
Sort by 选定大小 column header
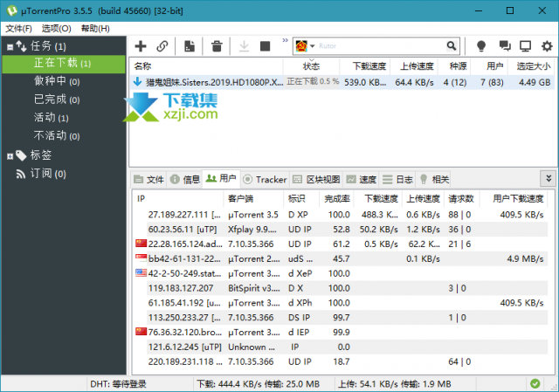tap(531, 66)
